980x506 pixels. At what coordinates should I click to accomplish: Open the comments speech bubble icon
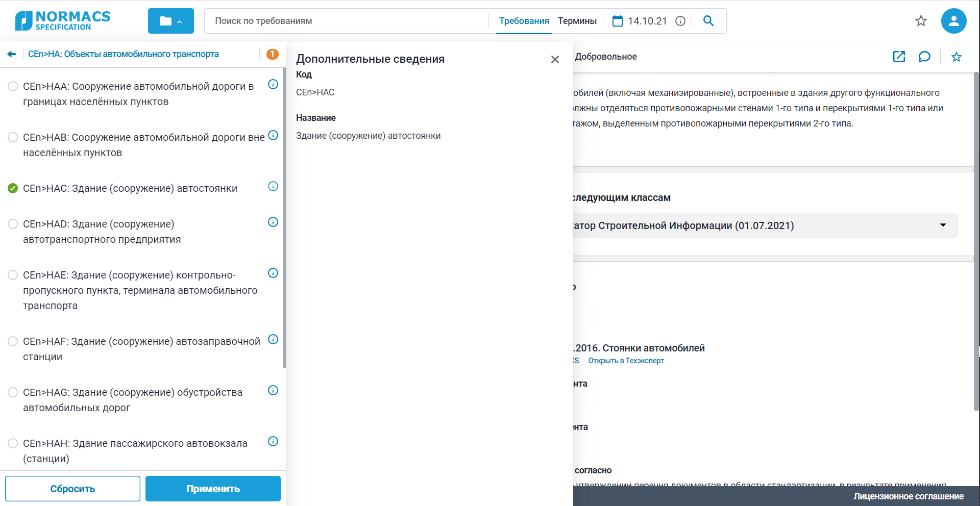click(924, 57)
